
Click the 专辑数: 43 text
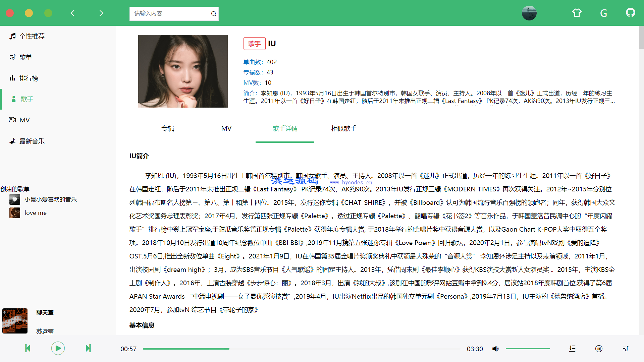[258, 72]
